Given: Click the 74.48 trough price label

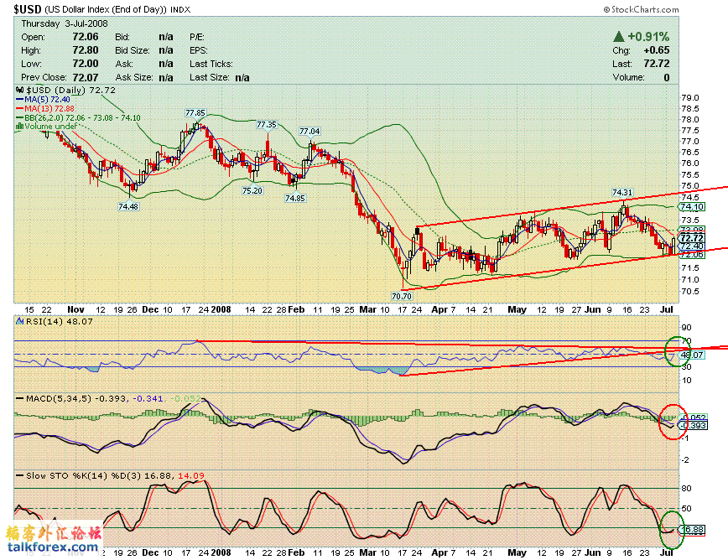Looking at the screenshot, I should (128, 206).
